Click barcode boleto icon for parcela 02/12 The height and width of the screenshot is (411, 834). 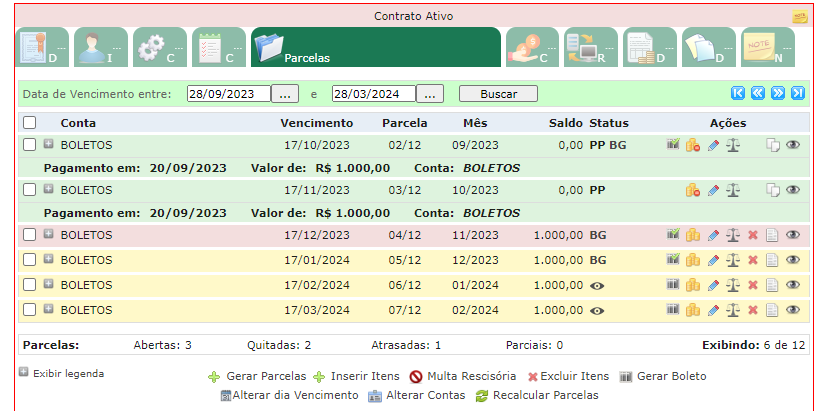pos(673,145)
